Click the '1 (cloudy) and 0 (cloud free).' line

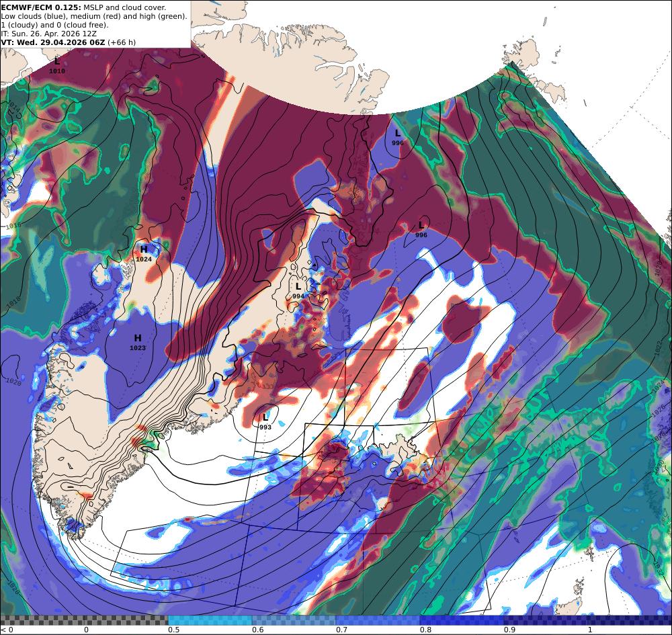[x=55, y=25]
